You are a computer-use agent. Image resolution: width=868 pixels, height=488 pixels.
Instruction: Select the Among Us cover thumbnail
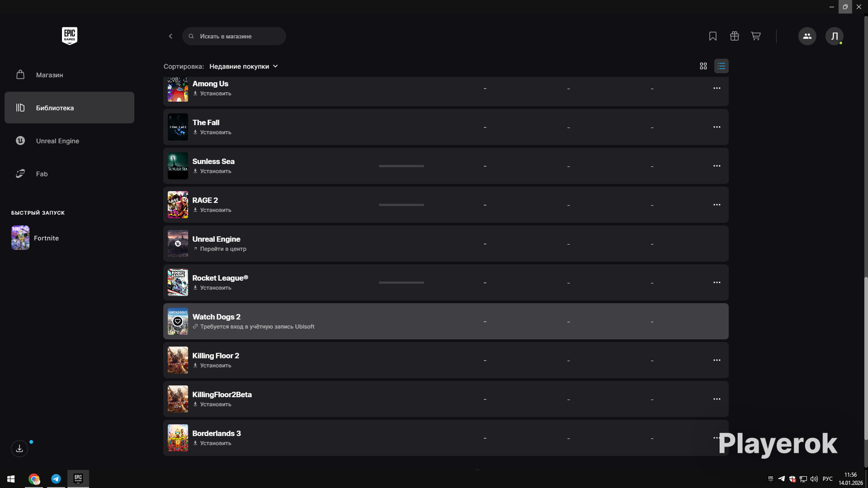[178, 89]
